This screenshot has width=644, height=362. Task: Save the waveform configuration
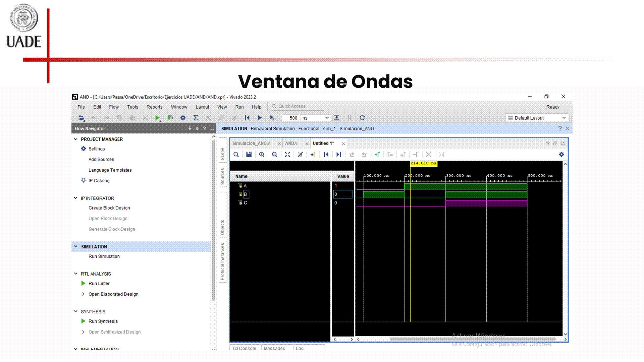(x=249, y=155)
